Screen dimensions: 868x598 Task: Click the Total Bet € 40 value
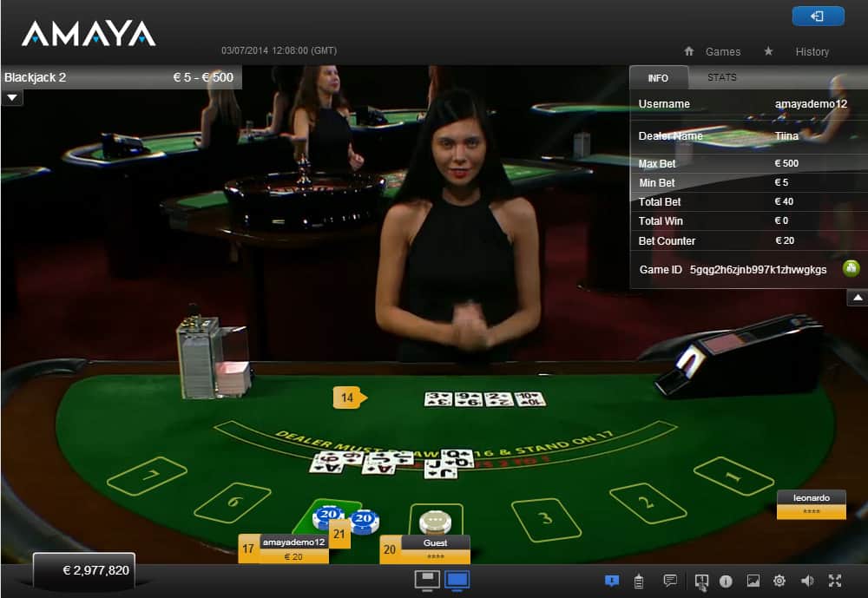784,201
